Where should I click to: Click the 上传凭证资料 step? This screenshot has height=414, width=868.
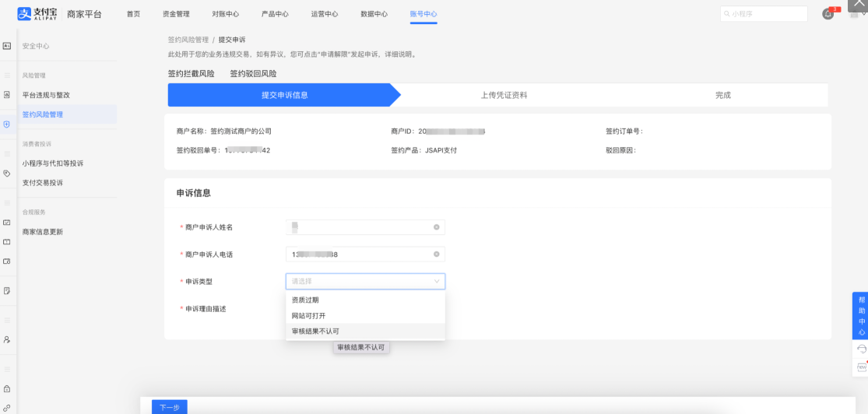click(x=504, y=95)
